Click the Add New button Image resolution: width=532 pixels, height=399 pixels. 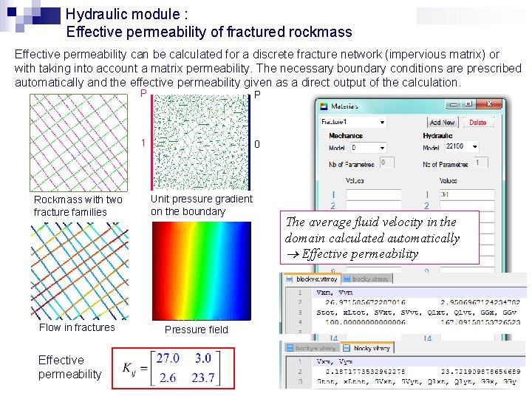[x=442, y=122]
